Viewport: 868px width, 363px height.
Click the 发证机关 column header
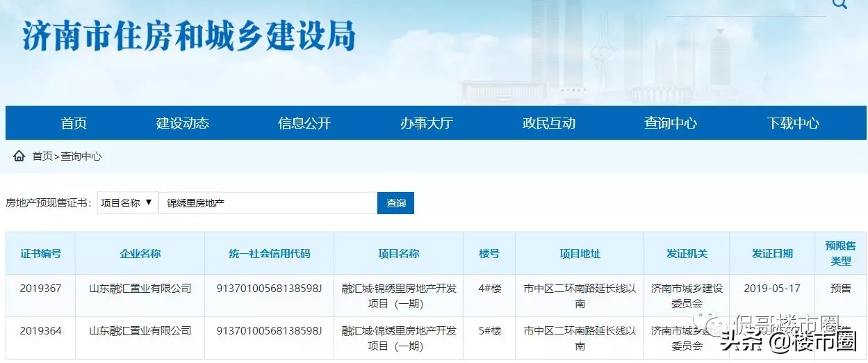point(687,254)
